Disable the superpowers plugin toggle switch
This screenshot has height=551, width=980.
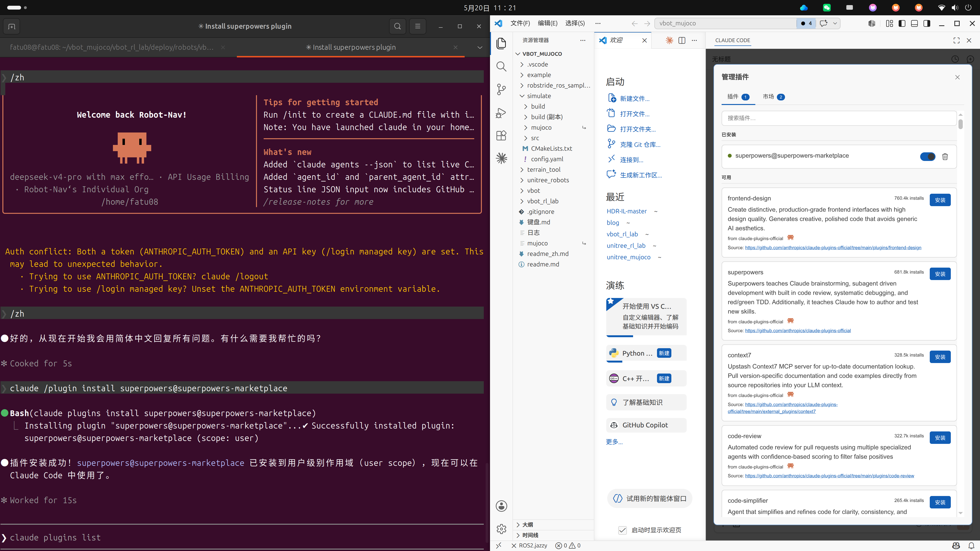(x=928, y=157)
